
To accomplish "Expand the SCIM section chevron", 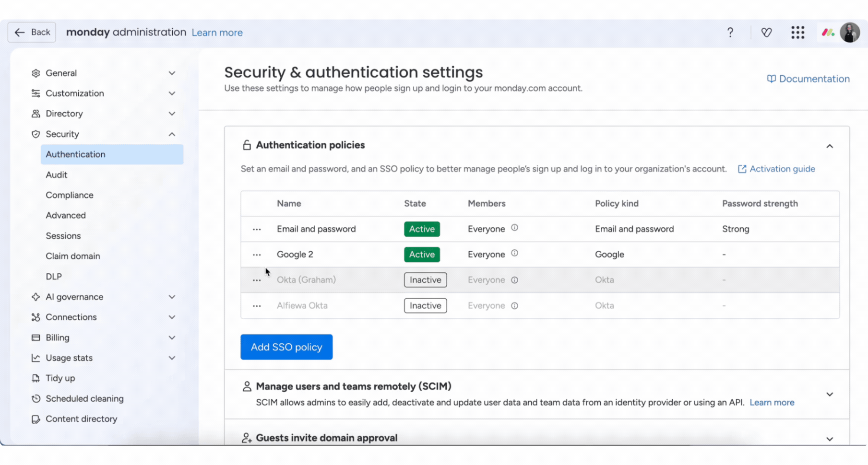I will click(830, 394).
